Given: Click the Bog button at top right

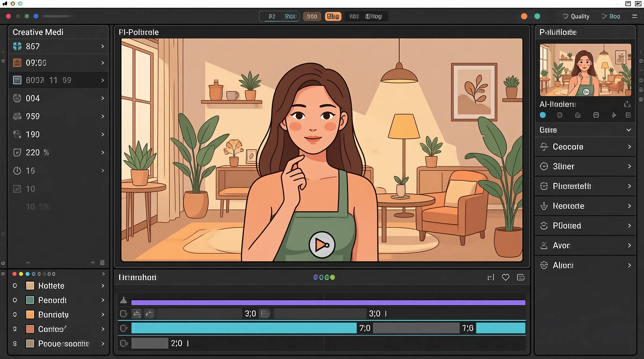Looking at the screenshot, I should 611,16.
